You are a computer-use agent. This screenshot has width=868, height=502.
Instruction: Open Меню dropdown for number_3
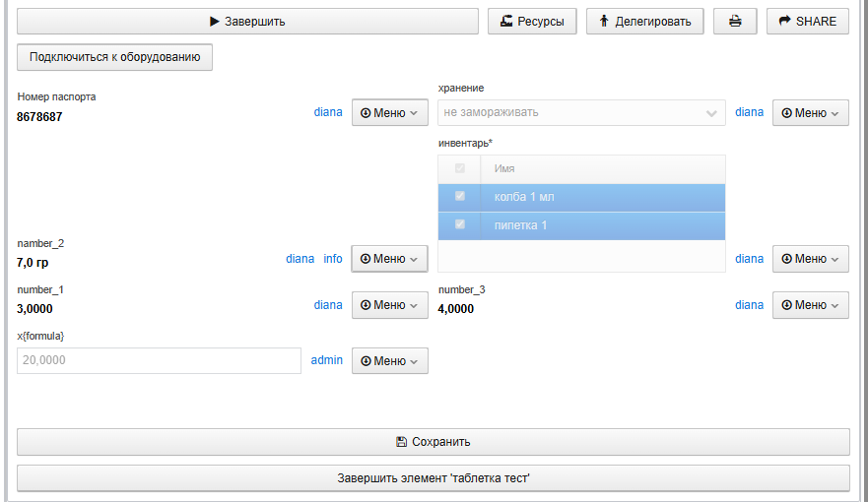(811, 305)
